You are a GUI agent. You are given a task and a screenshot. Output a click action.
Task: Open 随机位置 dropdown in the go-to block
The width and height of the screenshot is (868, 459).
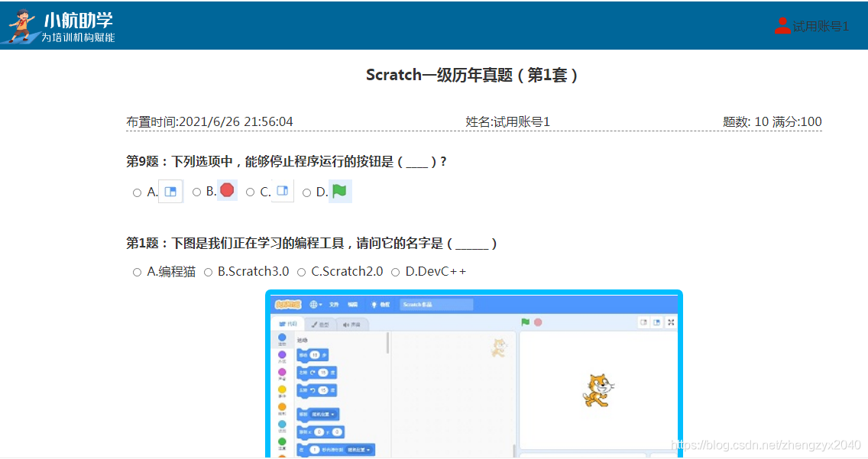pyautogui.click(x=324, y=414)
